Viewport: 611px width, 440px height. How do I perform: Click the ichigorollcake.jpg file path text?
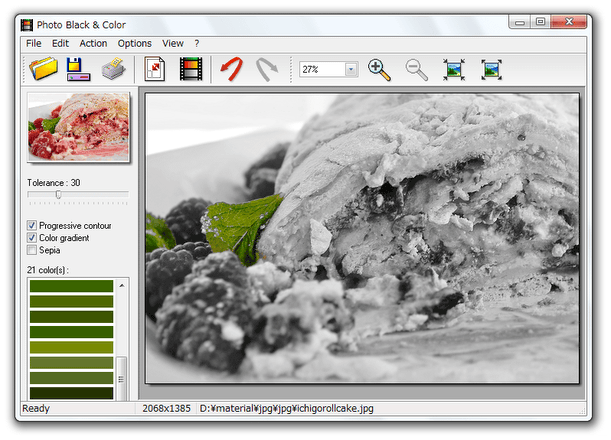[286, 408]
